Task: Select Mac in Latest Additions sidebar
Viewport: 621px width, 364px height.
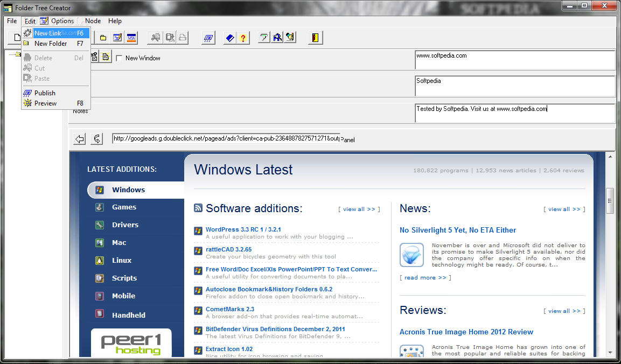Action: point(135,242)
